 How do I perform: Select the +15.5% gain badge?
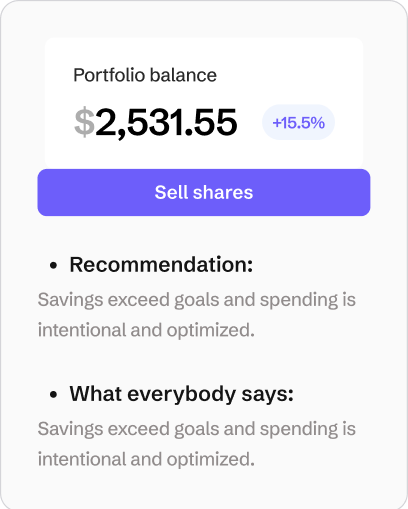[x=298, y=122]
